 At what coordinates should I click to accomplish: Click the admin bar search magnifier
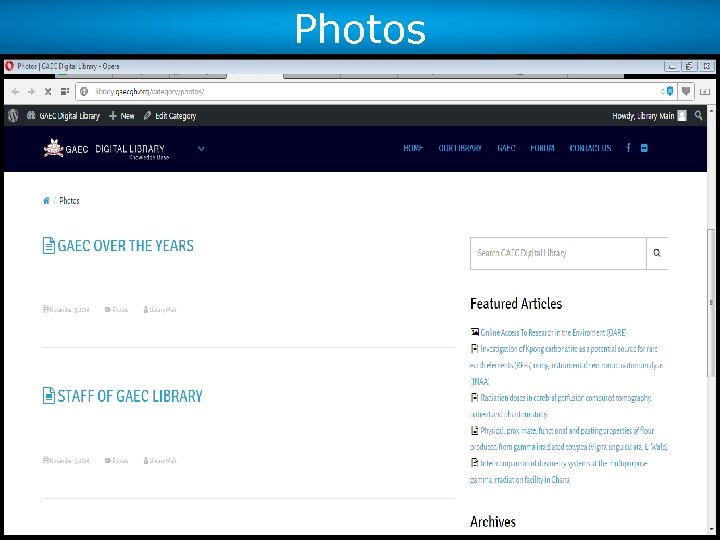tap(698, 116)
